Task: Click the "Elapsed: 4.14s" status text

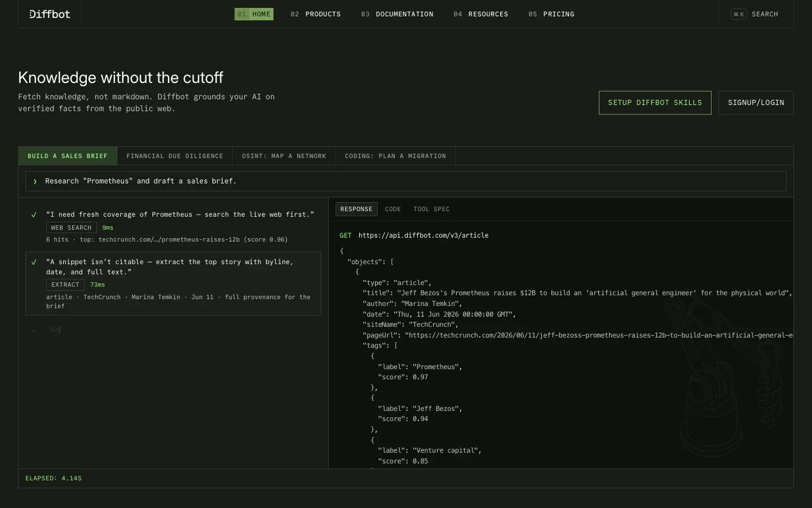Action: (54, 478)
